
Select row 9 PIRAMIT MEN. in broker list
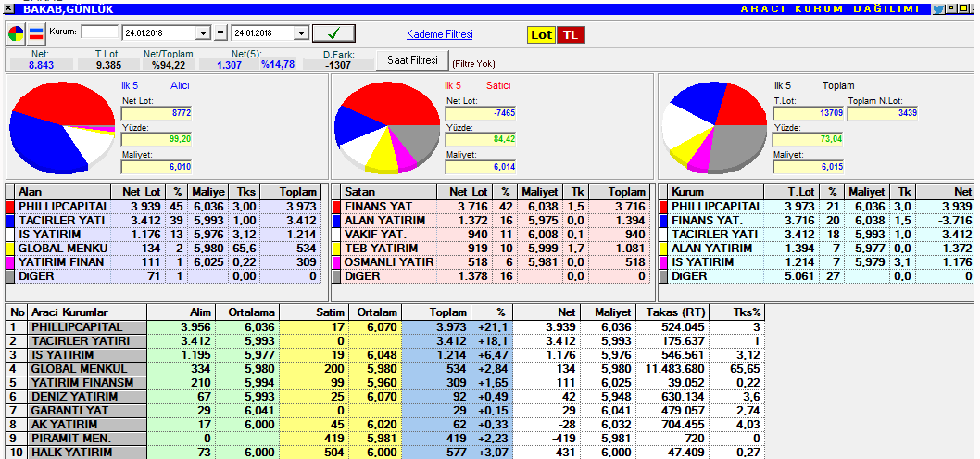385,439
